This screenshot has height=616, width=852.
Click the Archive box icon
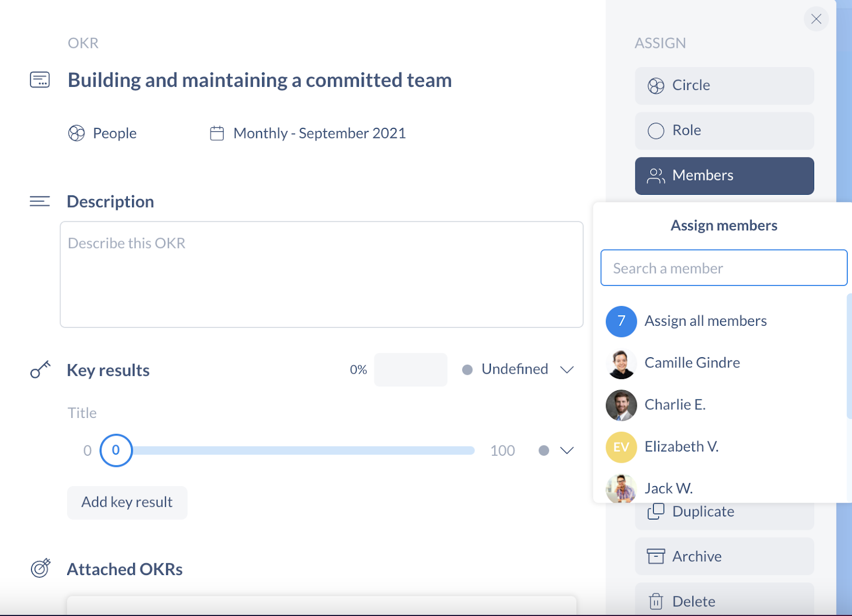[656, 556]
